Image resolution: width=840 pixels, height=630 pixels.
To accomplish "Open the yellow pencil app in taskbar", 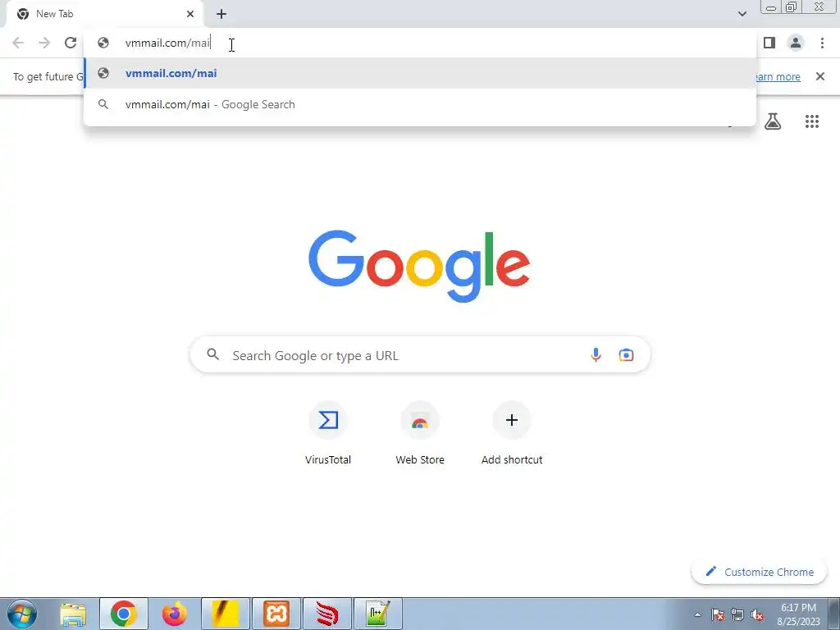I will point(226,614).
